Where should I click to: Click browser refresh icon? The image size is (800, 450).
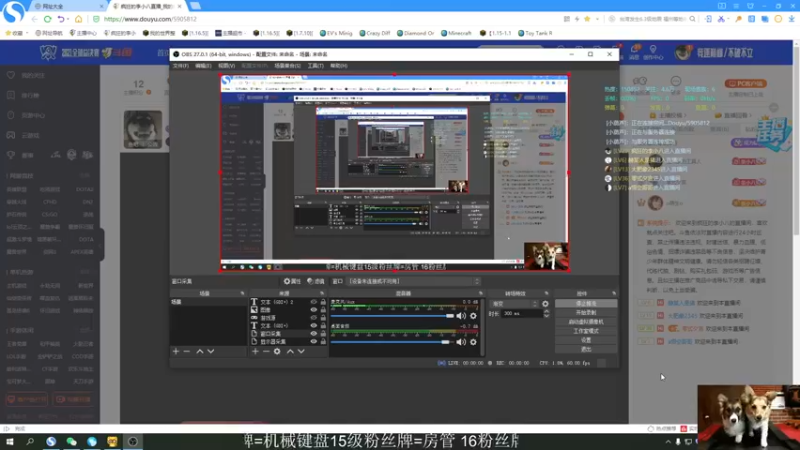click(x=47, y=19)
